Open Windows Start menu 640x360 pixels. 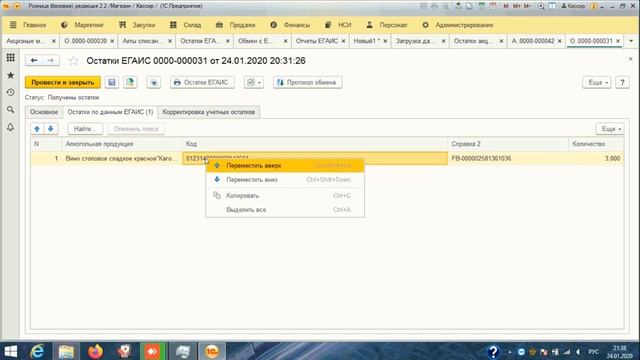coord(10,351)
